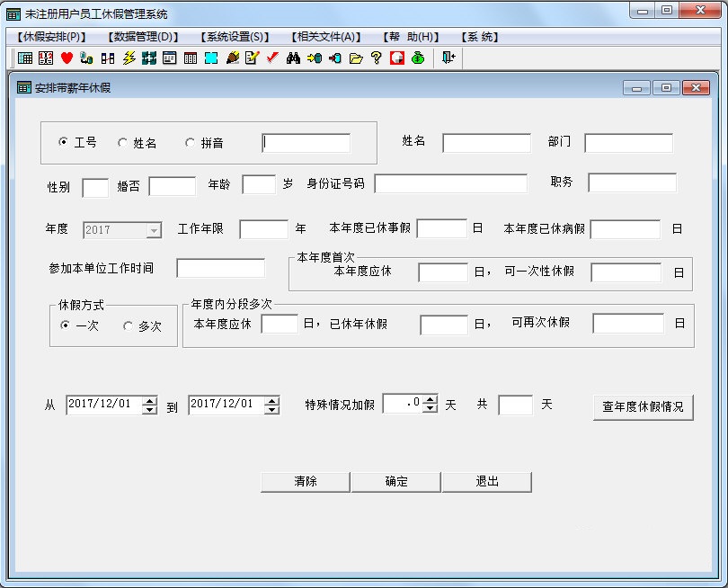Click the blue linked-blocks toolbar icon
This screenshot has width=728, height=588.
pyautogui.click(x=108, y=58)
